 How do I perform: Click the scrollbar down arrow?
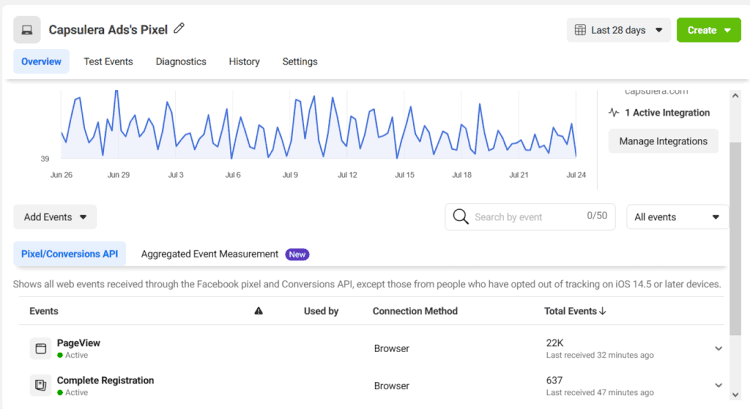(735, 395)
